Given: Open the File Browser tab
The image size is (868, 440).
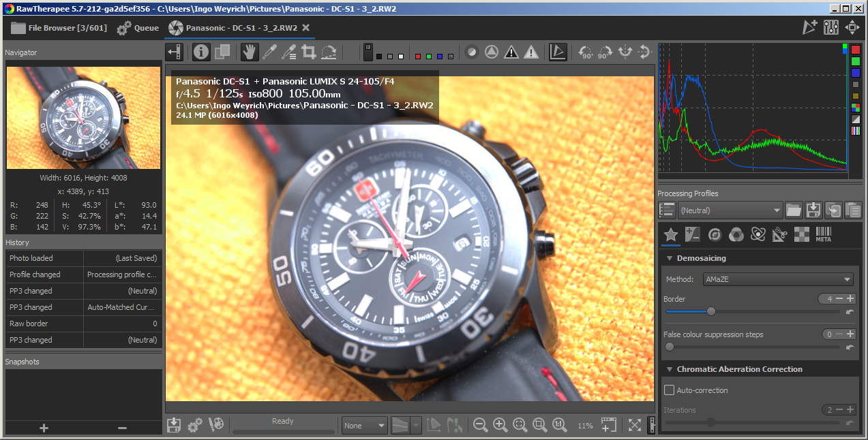Looking at the screenshot, I should (58, 28).
